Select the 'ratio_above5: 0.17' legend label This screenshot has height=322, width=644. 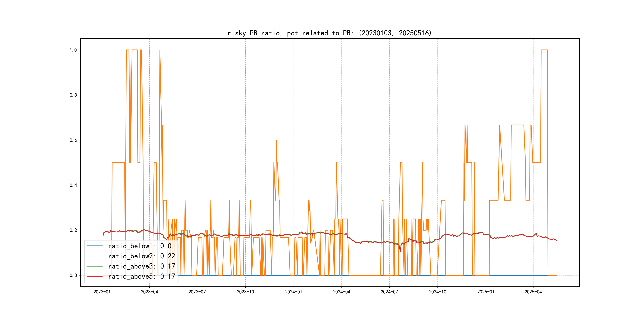pyautogui.click(x=141, y=276)
